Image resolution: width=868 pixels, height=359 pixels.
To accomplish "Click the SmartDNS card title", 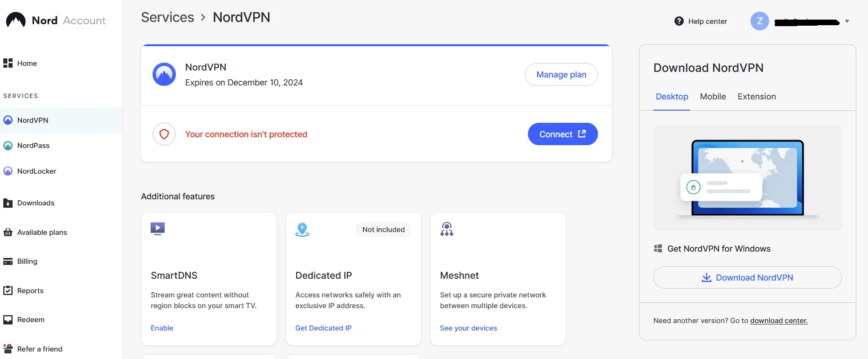I will point(174,275).
